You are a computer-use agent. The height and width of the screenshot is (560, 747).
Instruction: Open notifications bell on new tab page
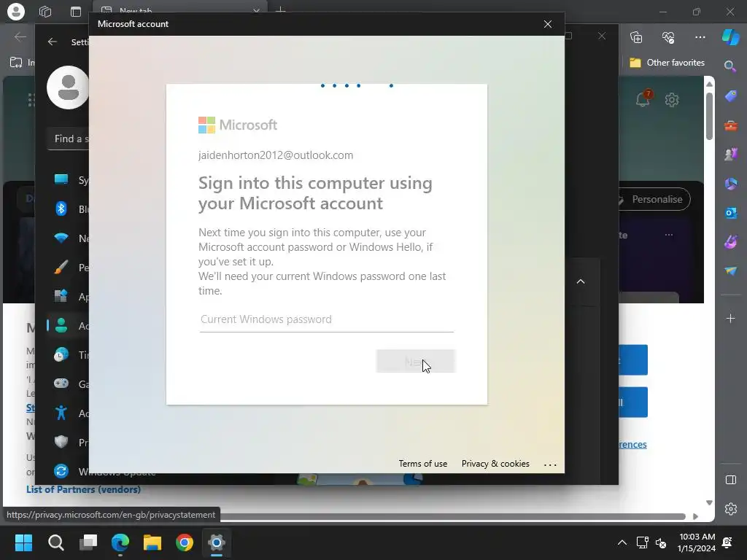point(643,99)
